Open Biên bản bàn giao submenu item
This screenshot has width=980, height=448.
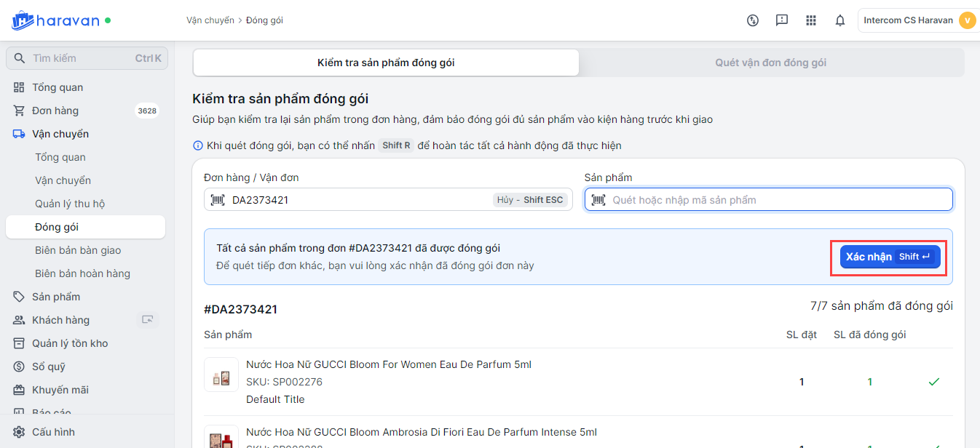pyautogui.click(x=78, y=250)
